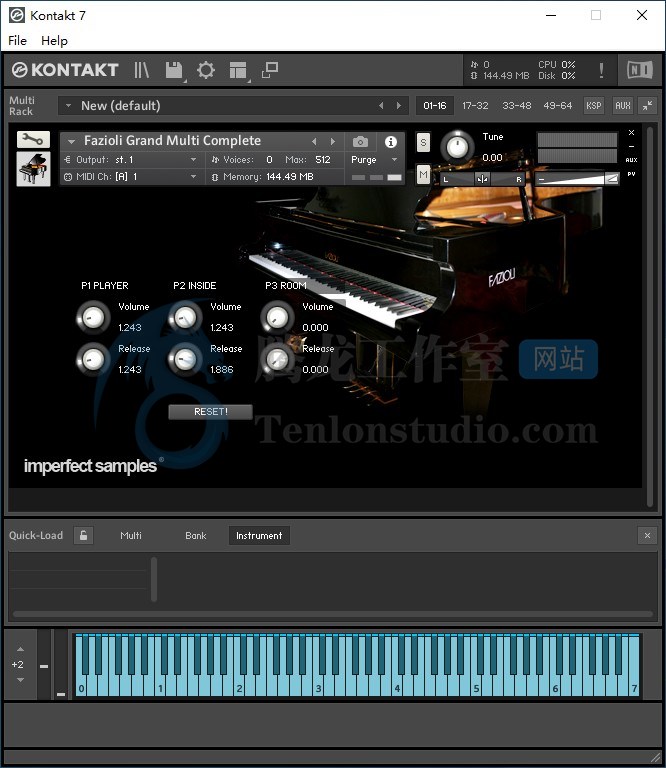Open the MIDI Ch dropdown

coord(131,177)
